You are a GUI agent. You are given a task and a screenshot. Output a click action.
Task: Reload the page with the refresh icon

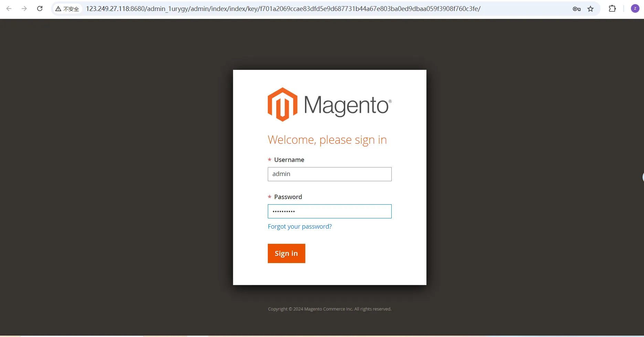40,9
